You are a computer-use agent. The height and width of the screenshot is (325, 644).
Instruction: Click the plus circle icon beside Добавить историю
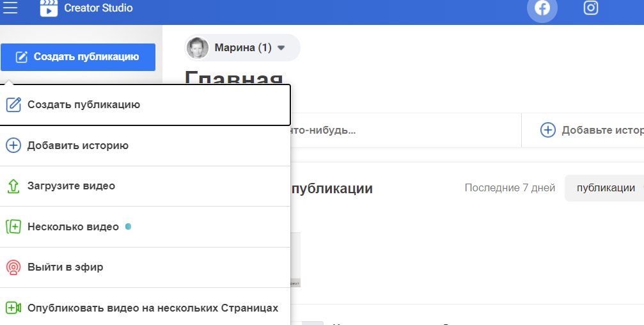point(13,145)
